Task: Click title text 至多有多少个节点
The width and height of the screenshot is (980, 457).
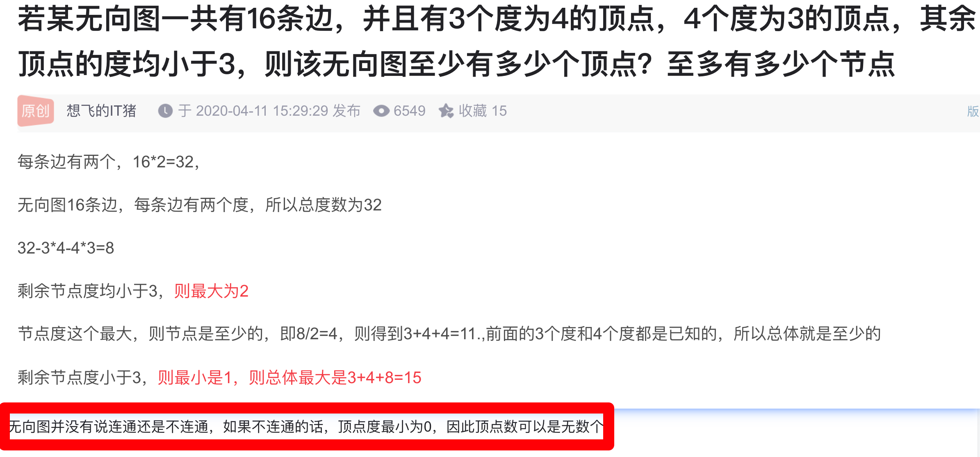Action: click(x=781, y=64)
